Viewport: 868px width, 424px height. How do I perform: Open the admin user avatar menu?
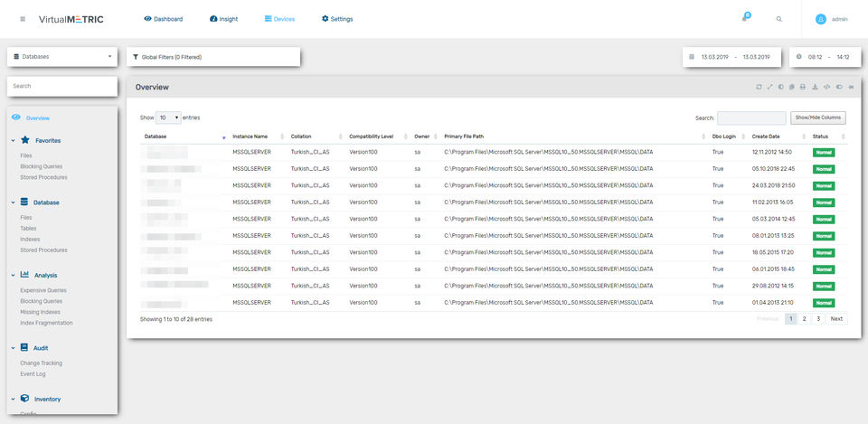[821, 19]
